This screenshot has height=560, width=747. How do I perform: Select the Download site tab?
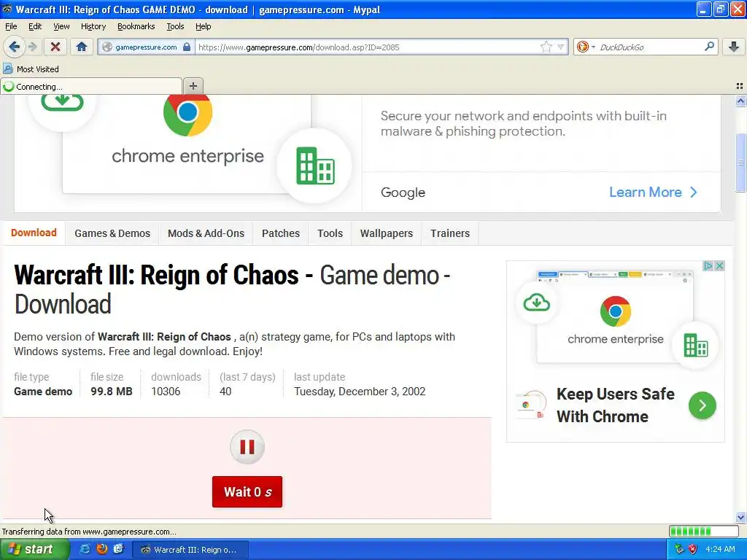coord(34,233)
